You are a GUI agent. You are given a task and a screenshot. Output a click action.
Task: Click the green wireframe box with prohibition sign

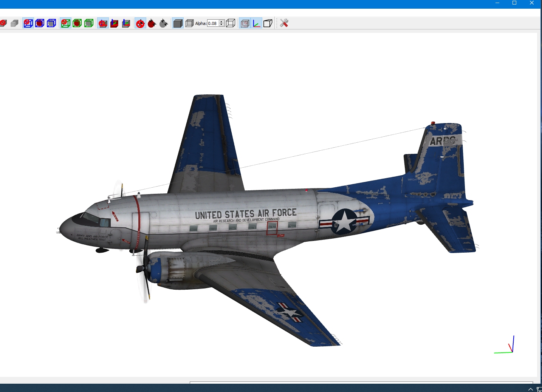(65, 23)
